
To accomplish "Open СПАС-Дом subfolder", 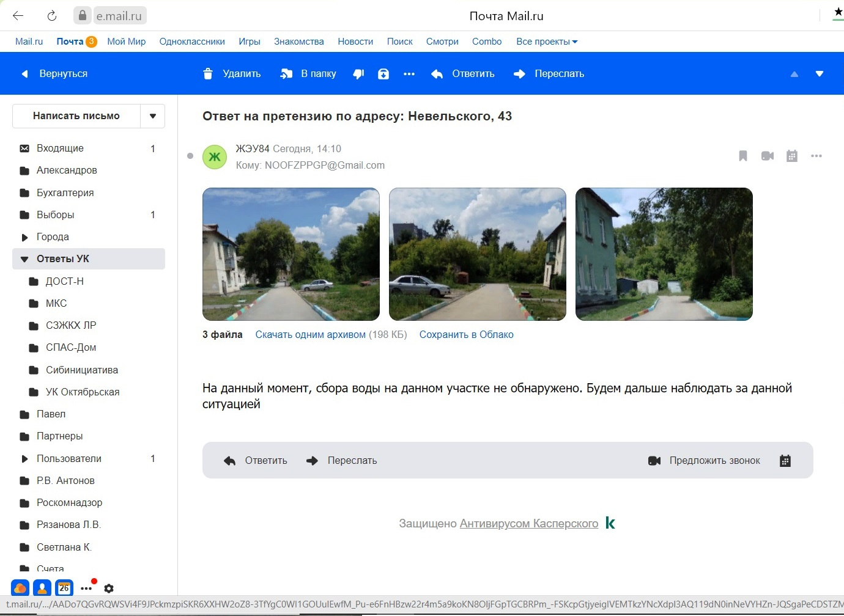I will (x=89, y=348).
